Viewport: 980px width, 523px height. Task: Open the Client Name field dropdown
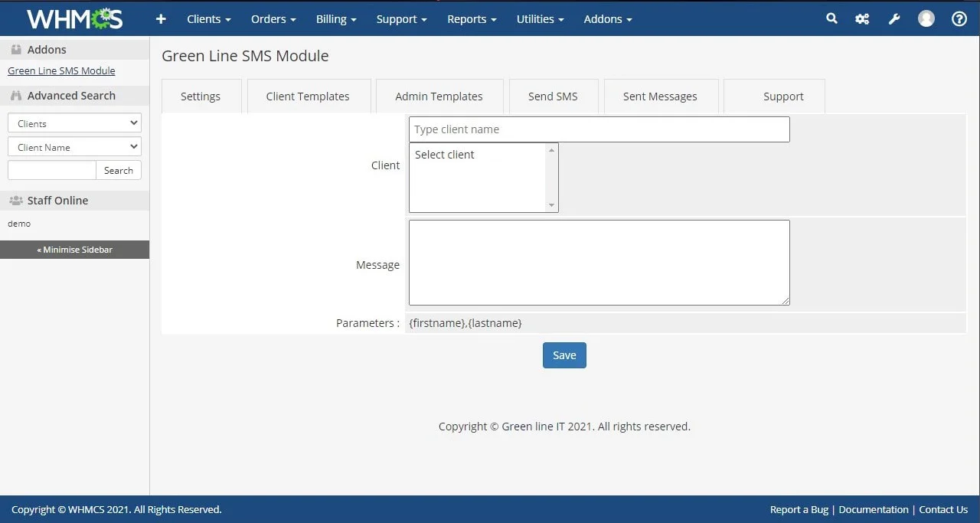(74, 147)
